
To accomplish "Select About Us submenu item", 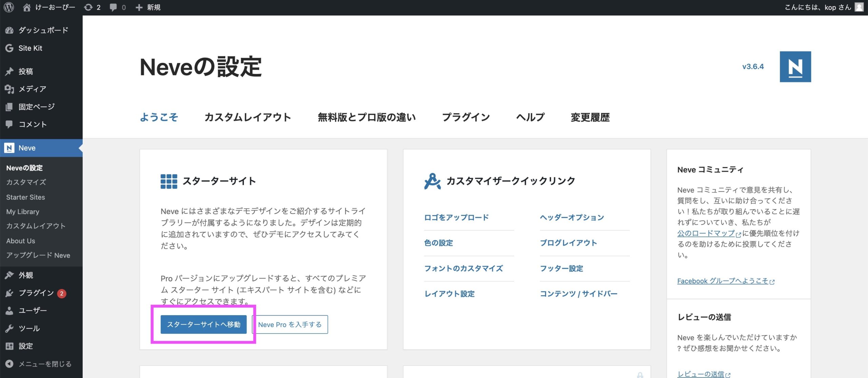I will tap(21, 241).
